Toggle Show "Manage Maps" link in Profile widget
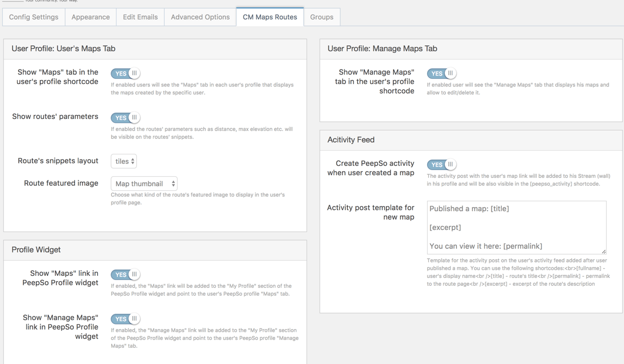This screenshot has height=364, width=624. [x=125, y=319]
